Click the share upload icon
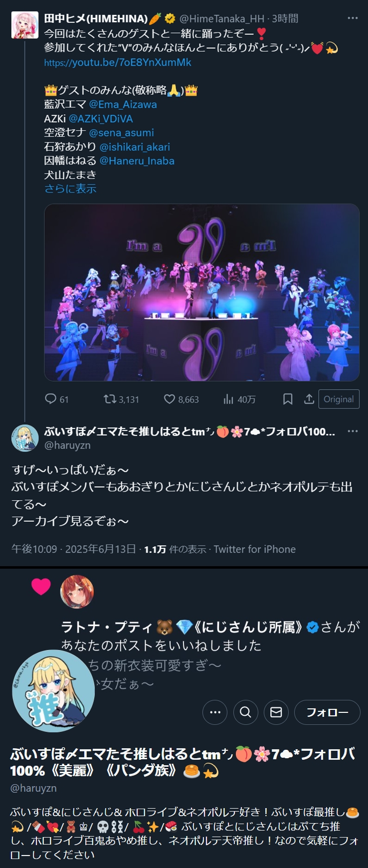 (309, 399)
